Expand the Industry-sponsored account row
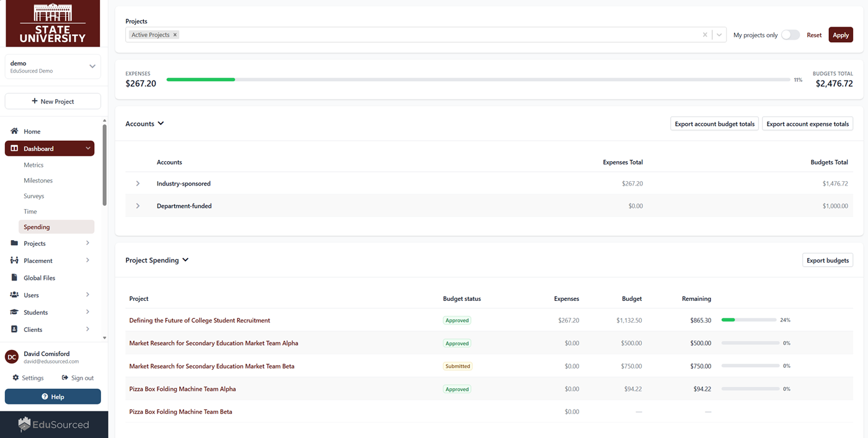Image resolution: width=868 pixels, height=438 pixels. tap(138, 184)
